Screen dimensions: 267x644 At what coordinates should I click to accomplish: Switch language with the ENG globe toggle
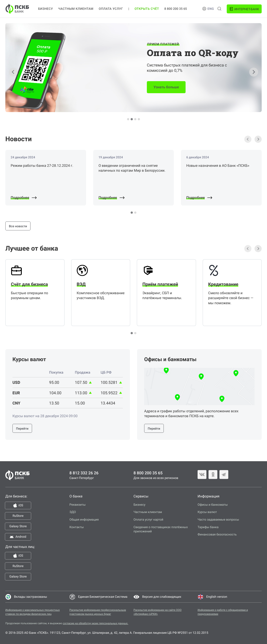tap(208, 9)
